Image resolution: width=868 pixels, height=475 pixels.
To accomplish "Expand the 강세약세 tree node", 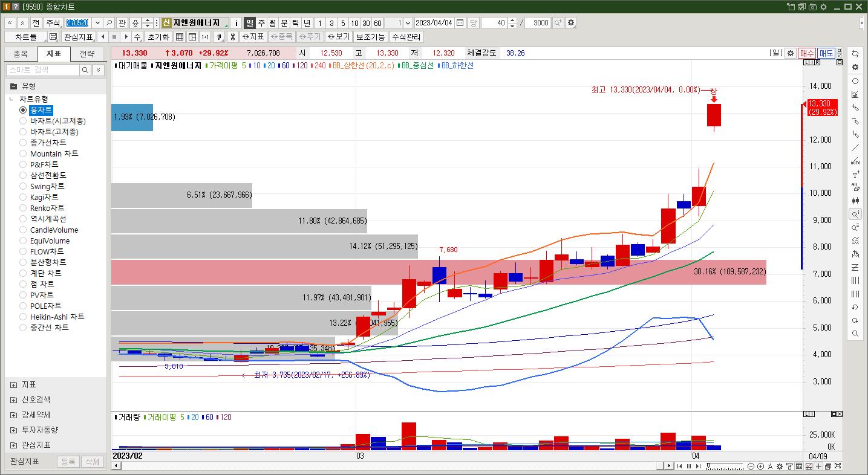I will click(x=14, y=415).
